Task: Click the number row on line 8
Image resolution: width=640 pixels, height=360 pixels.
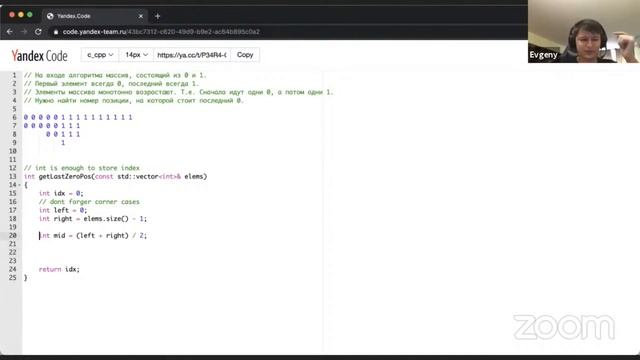Action: point(63,134)
